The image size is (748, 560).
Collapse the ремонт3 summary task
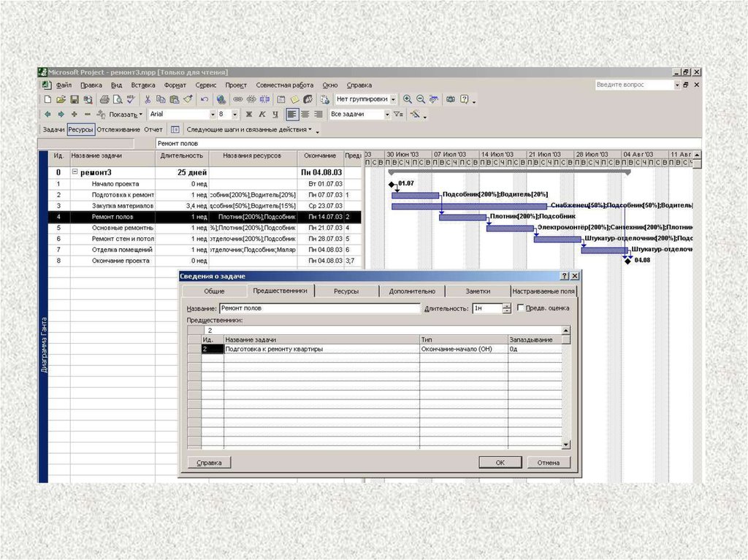(75, 172)
